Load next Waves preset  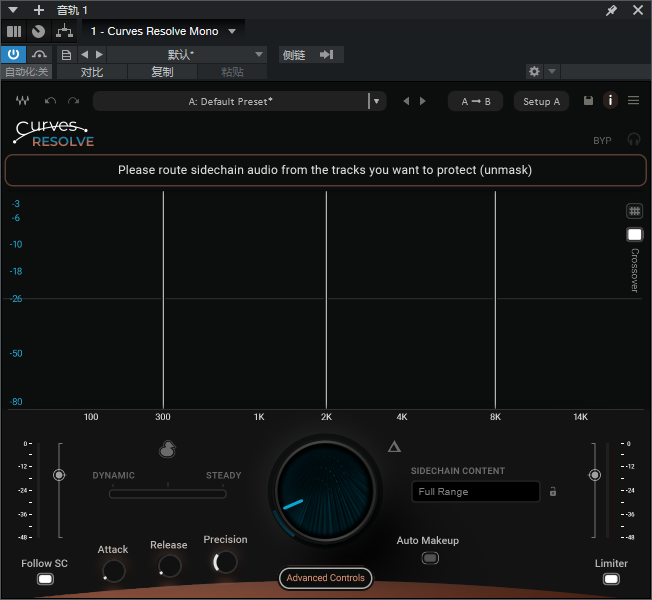click(x=422, y=101)
